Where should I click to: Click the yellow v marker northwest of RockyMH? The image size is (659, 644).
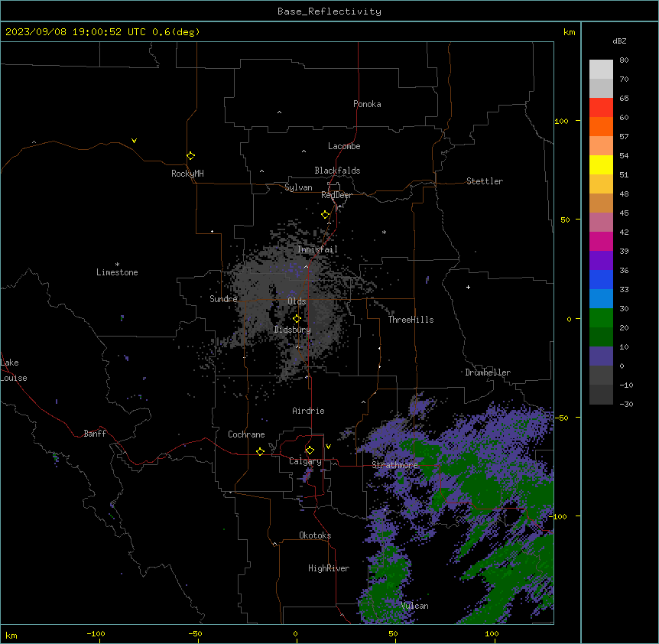(134, 141)
